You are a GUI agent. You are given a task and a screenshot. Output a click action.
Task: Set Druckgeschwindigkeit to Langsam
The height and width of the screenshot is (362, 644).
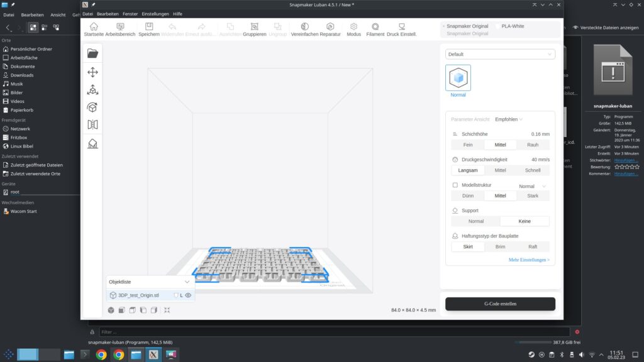[x=468, y=170]
